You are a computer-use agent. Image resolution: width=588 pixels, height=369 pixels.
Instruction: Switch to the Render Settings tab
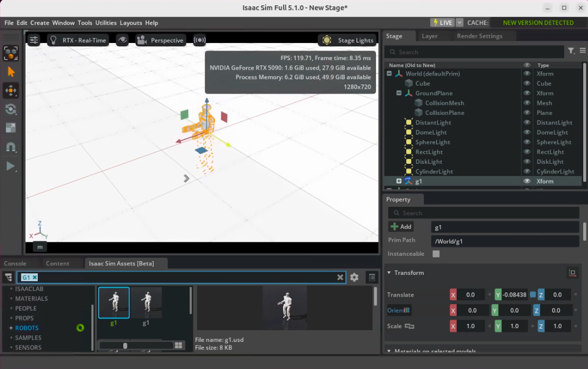480,36
